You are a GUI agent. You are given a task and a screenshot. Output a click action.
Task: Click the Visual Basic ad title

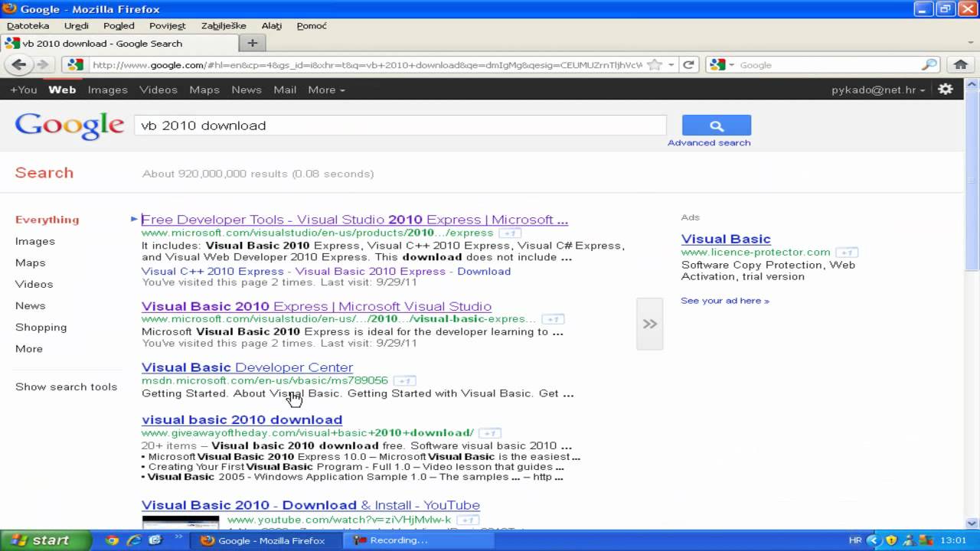pyautogui.click(x=726, y=239)
